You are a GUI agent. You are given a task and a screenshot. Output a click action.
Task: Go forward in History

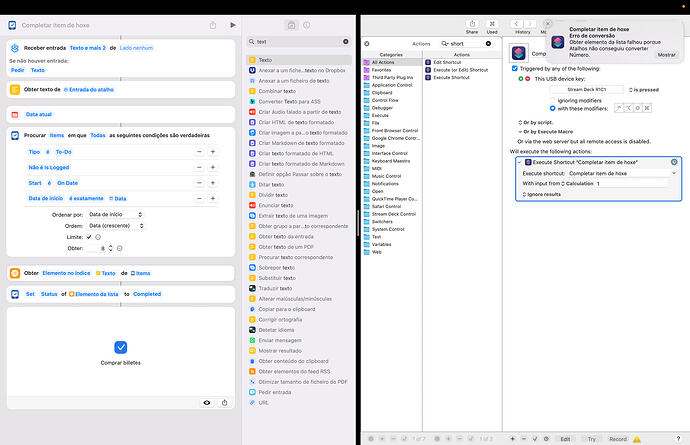coord(530,24)
